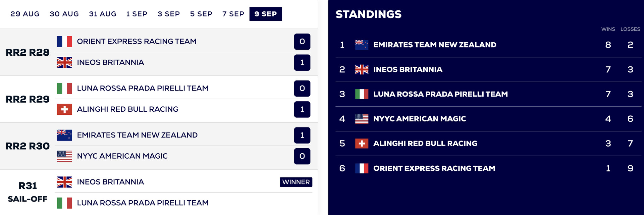Click the French flag beside Orient Express in race R28
This screenshot has width=644, height=215.
click(64, 42)
